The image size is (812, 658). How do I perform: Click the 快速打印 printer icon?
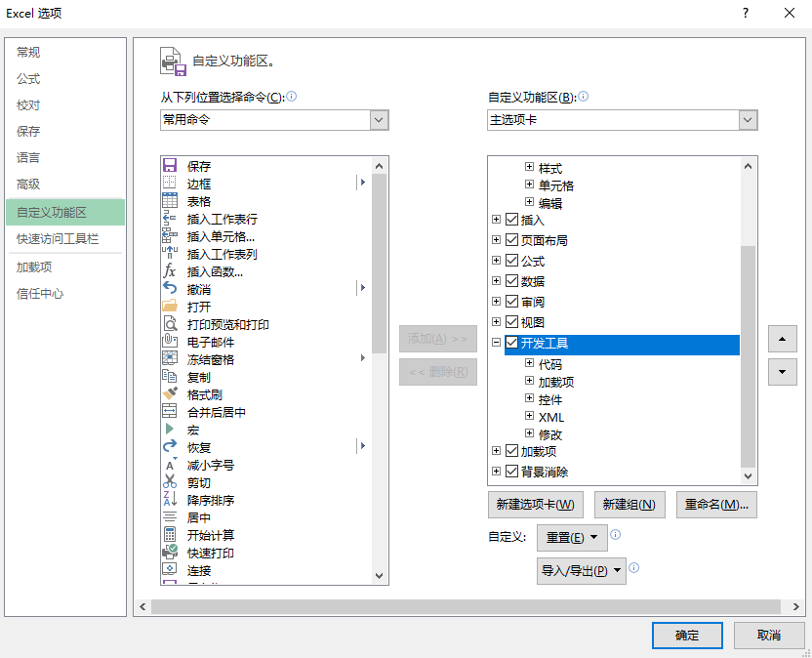pos(170,553)
